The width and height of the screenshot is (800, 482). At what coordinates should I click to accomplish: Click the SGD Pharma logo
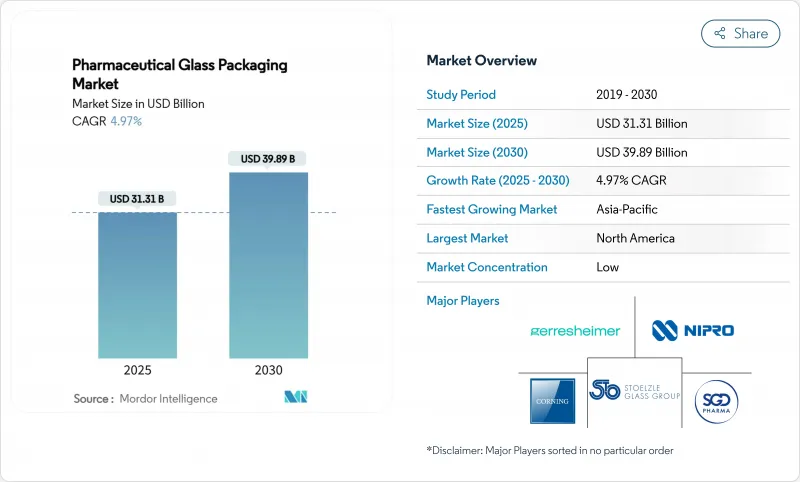(718, 396)
